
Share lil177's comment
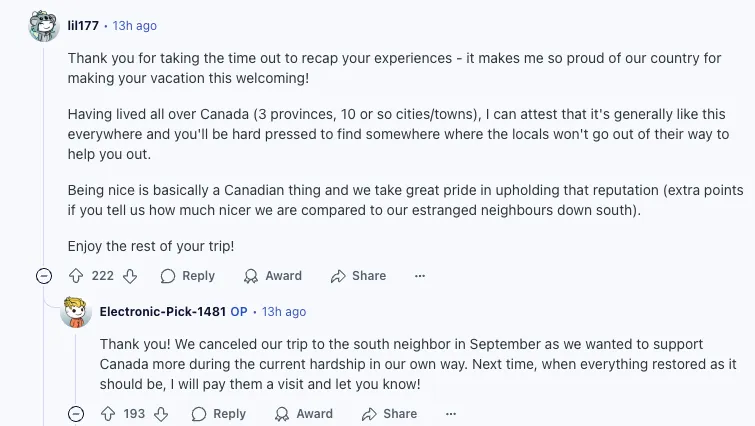click(x=358, y=276)
